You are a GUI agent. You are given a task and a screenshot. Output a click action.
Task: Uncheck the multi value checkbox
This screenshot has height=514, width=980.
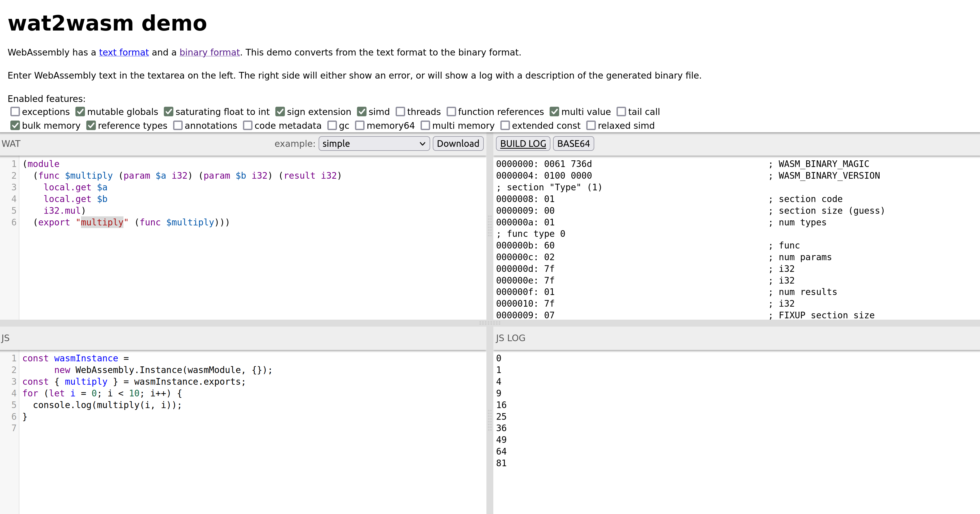[x=554, y=112]
